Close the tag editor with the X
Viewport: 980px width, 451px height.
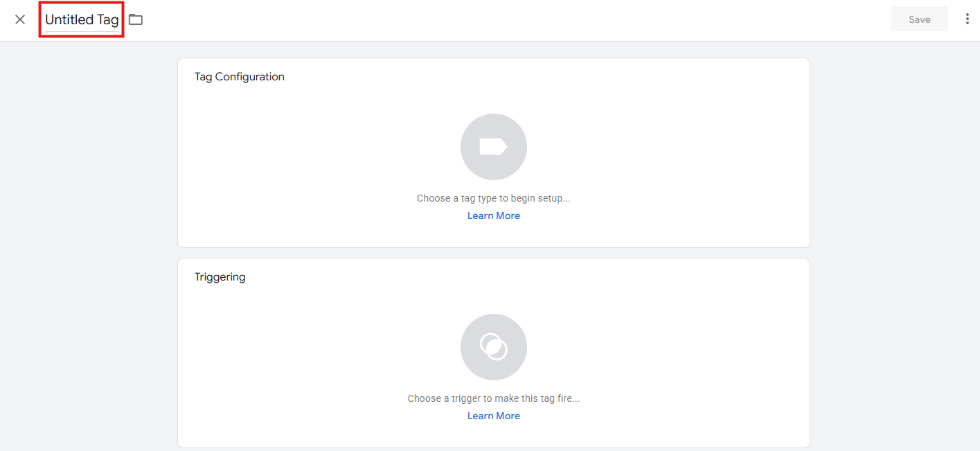[20, 19]
